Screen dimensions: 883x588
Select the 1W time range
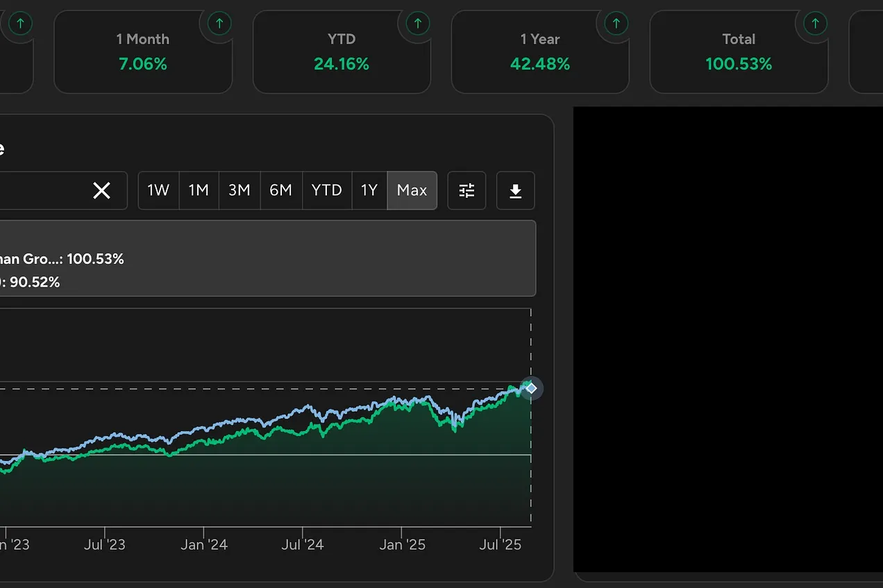click(158, 190)
